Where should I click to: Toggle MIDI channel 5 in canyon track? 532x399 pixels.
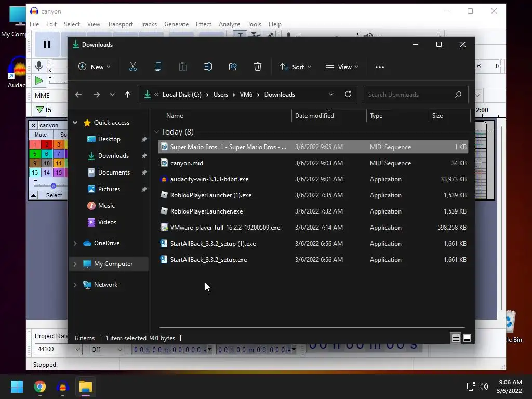[x=35, y=154]
